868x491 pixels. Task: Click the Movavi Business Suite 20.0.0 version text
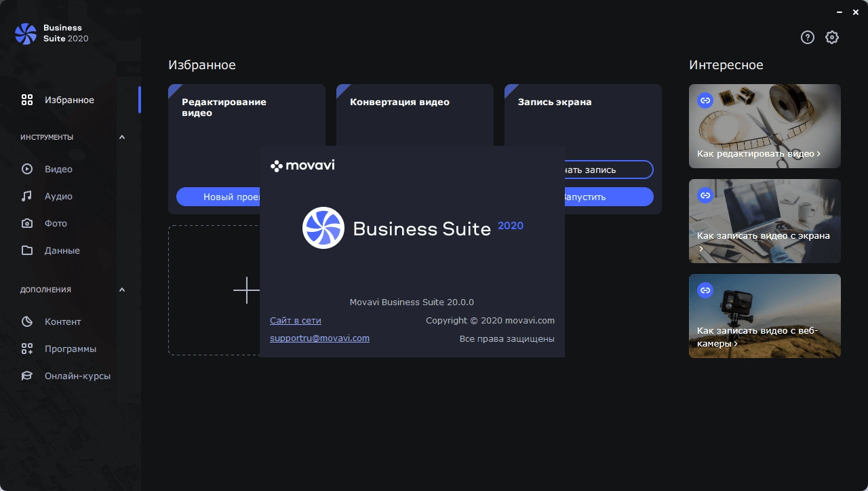(x=412, y=302)
